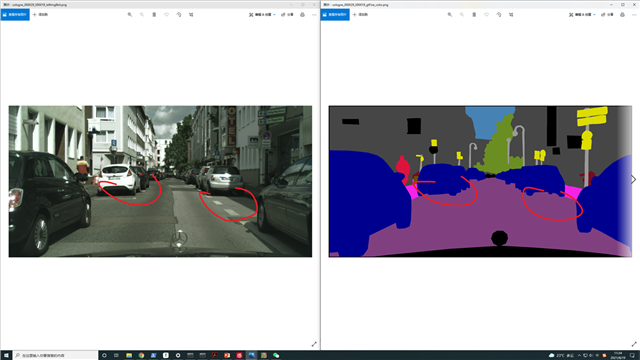The width and height of the screenshot is (640, 360).
Task: Add left leftImg8bit photo to favorites (heart)
Action: (x=167, y=15)
